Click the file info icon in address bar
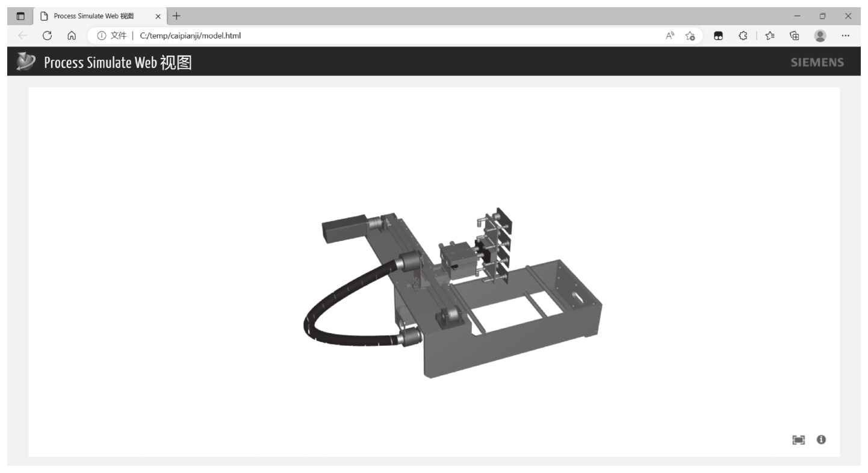 [x=101, y=36]
